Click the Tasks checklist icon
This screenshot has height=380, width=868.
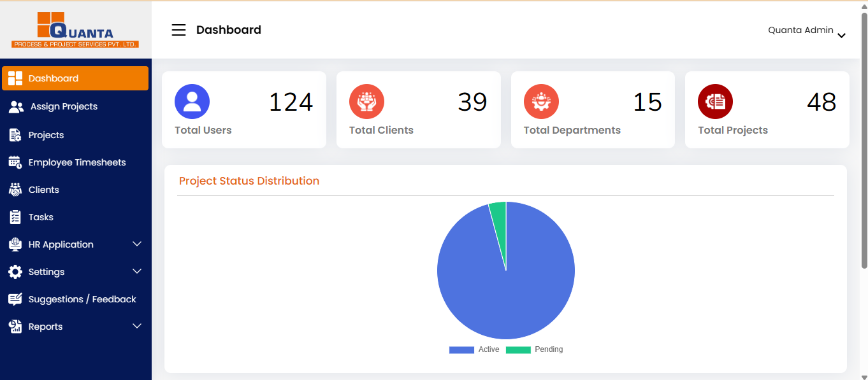tap(15, 217)
